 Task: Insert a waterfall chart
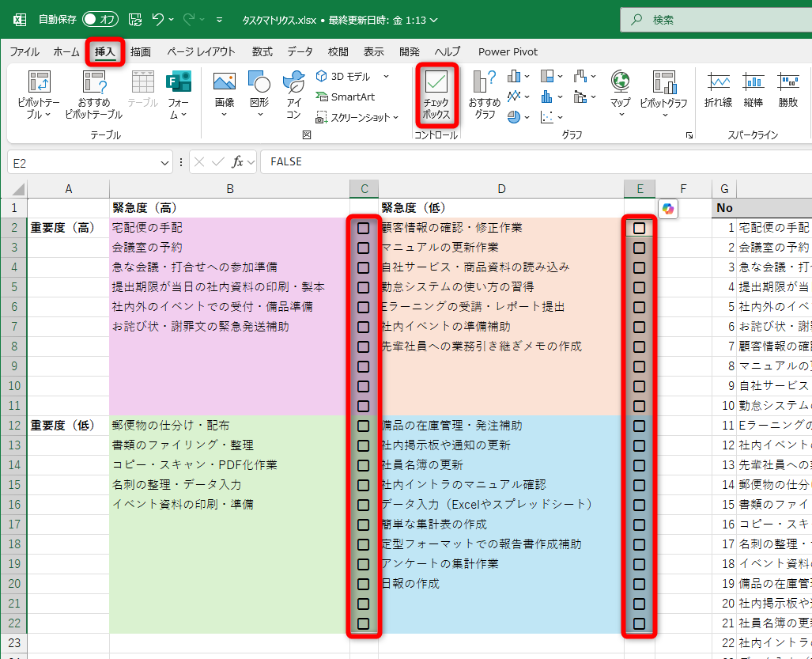point(580,77)
